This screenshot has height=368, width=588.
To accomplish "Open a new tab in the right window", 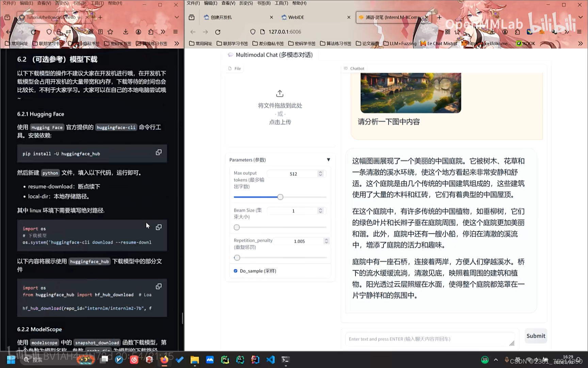I will pyautogui.click(x=439, y=17).
